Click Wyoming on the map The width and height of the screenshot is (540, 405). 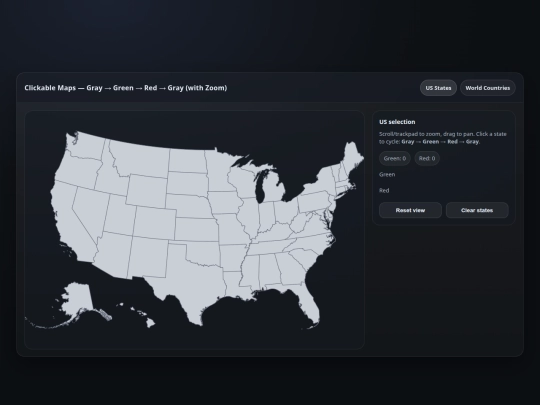click(146, 191)
